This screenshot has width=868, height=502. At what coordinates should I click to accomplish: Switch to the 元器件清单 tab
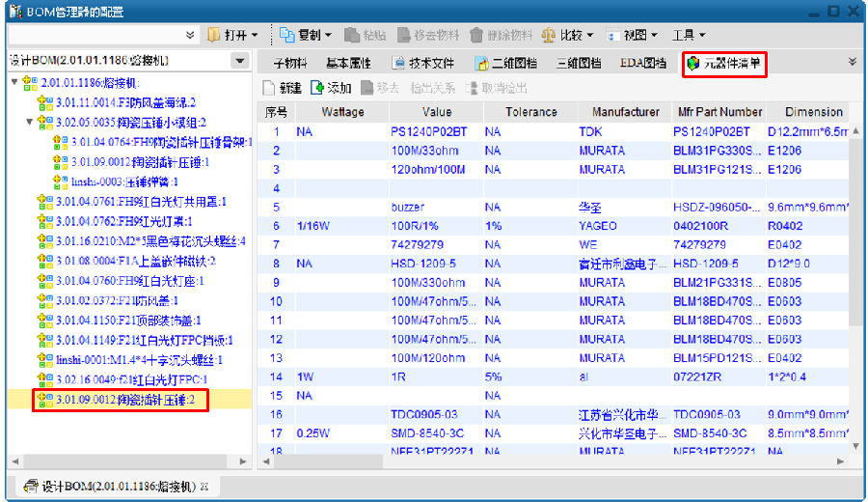point(724,64)
